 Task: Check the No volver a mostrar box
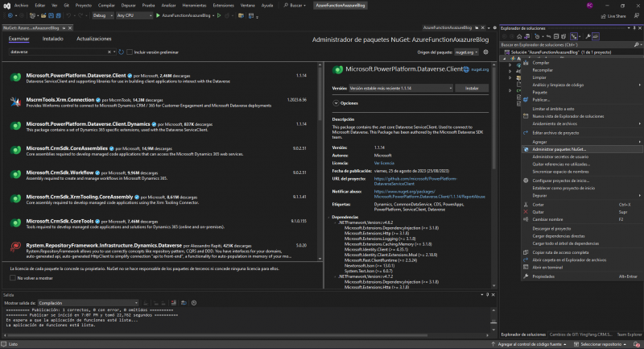click(13, 278)
